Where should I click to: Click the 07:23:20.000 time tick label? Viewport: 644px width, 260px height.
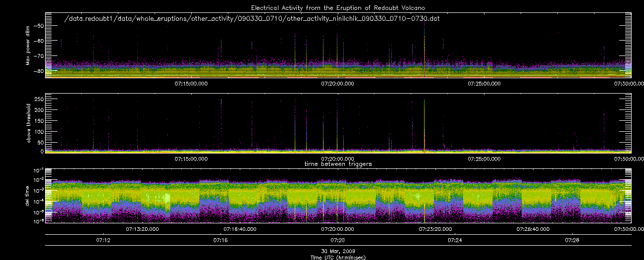coord(435,229)
